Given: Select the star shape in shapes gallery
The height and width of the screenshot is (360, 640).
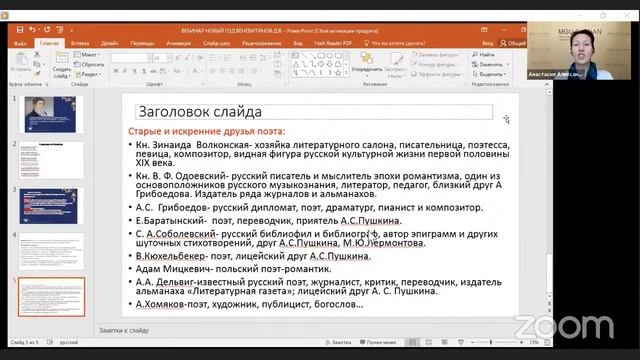Looking at the screenshot, I should (x=338, y=73).
